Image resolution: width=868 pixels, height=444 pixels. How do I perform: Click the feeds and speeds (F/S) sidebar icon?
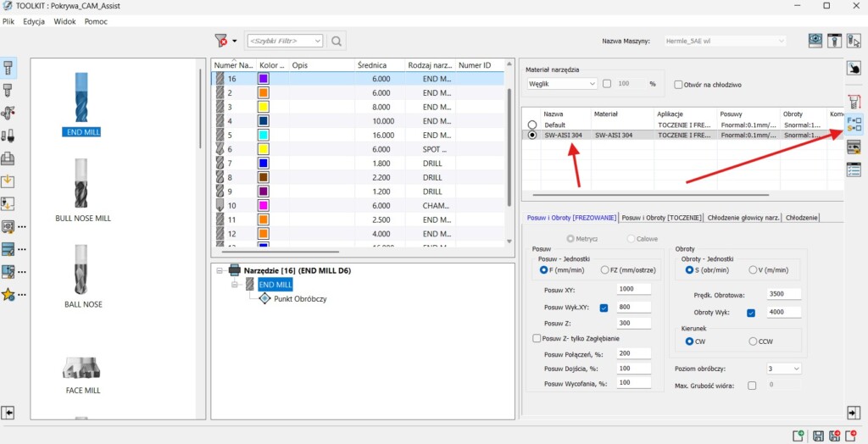(x=854, y=124)
